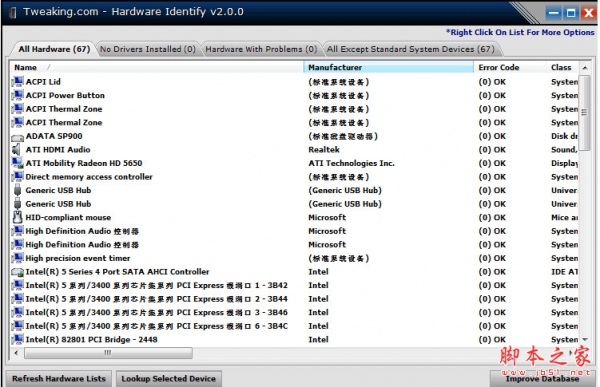Click the Realtek manufacturer cell

click(x=324, y=150)
